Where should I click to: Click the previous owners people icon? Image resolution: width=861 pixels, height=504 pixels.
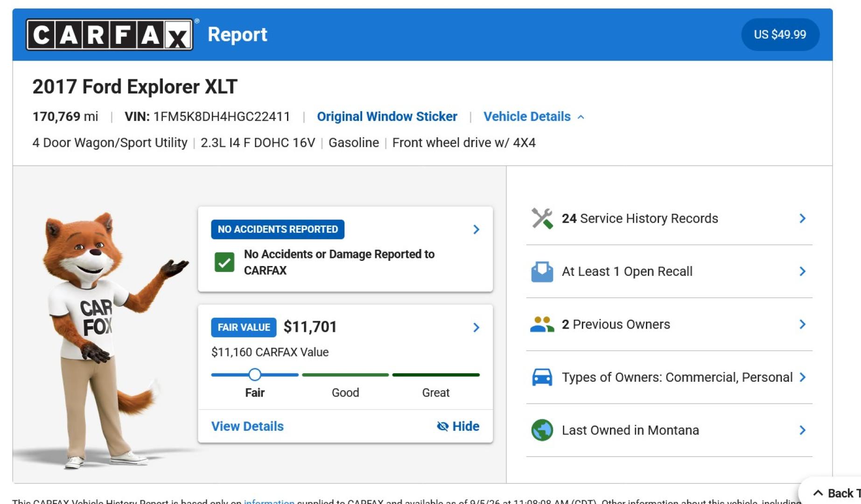click(x=542, y=324)
